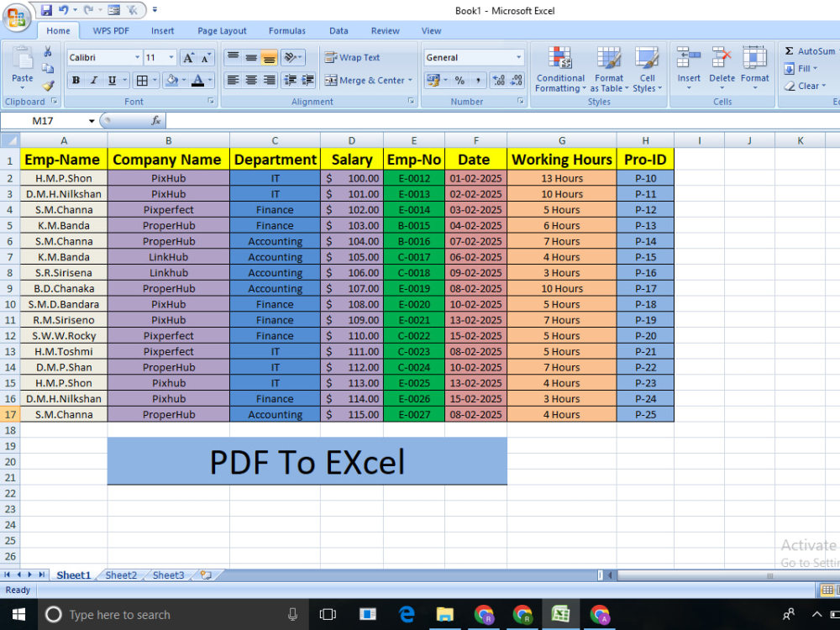Toggle Bold formatting
The width and height of the screenshot is (840, 630).
pyautogui.click(x=76, y=81)
